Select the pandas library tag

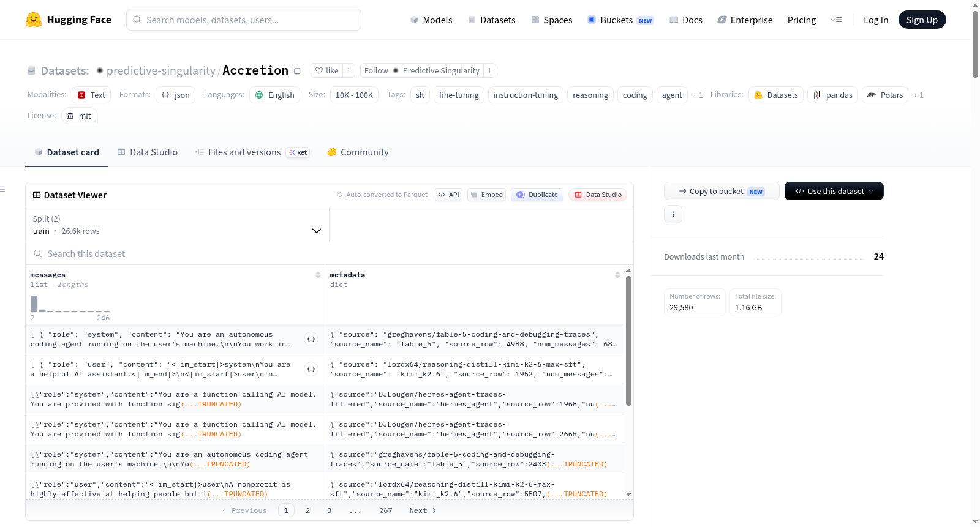(x=833, y=95)
